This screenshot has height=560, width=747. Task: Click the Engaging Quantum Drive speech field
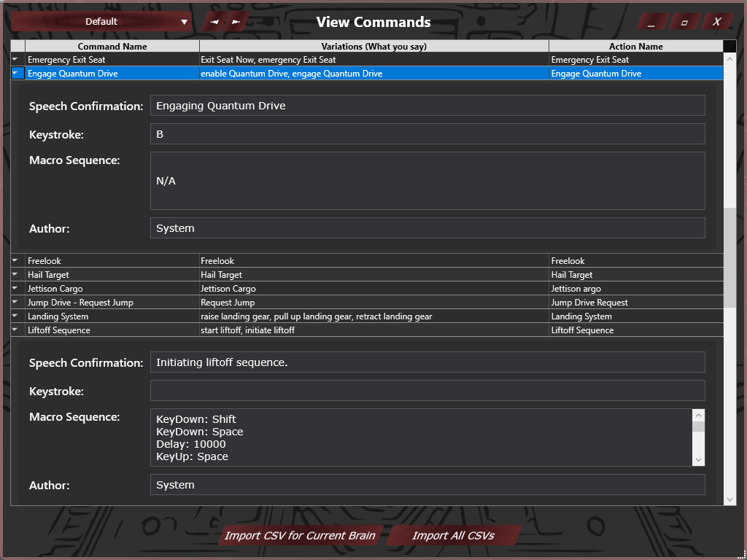[427, 106]
